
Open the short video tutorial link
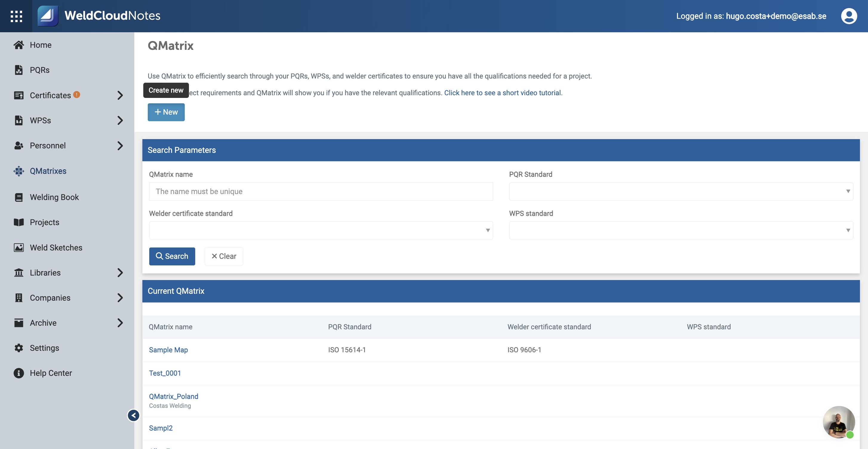503,93
